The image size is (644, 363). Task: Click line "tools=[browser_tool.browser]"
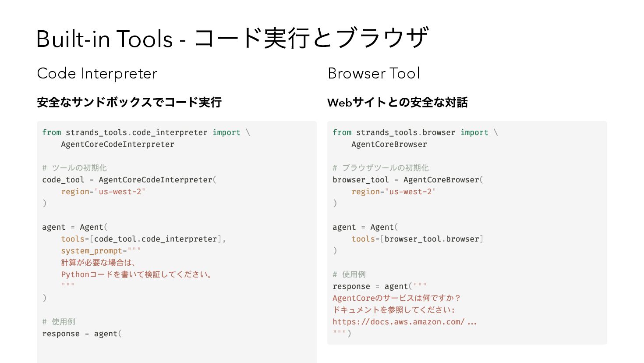click(x=418, y=239)
